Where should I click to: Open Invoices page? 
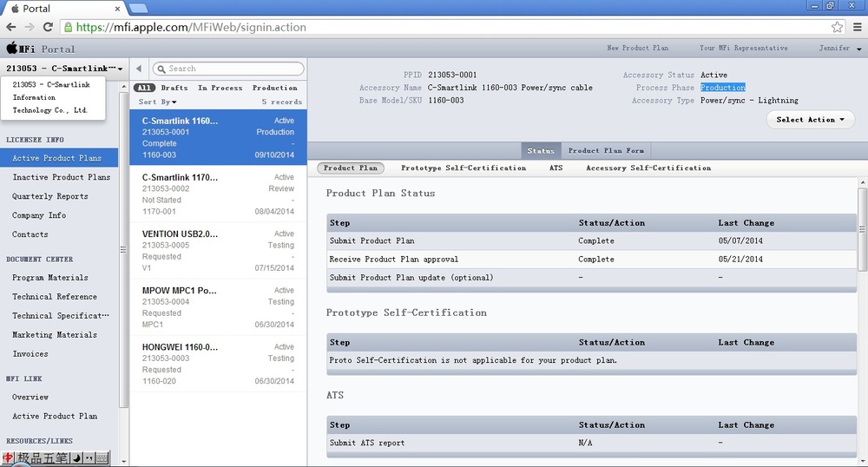click(30, 353)
